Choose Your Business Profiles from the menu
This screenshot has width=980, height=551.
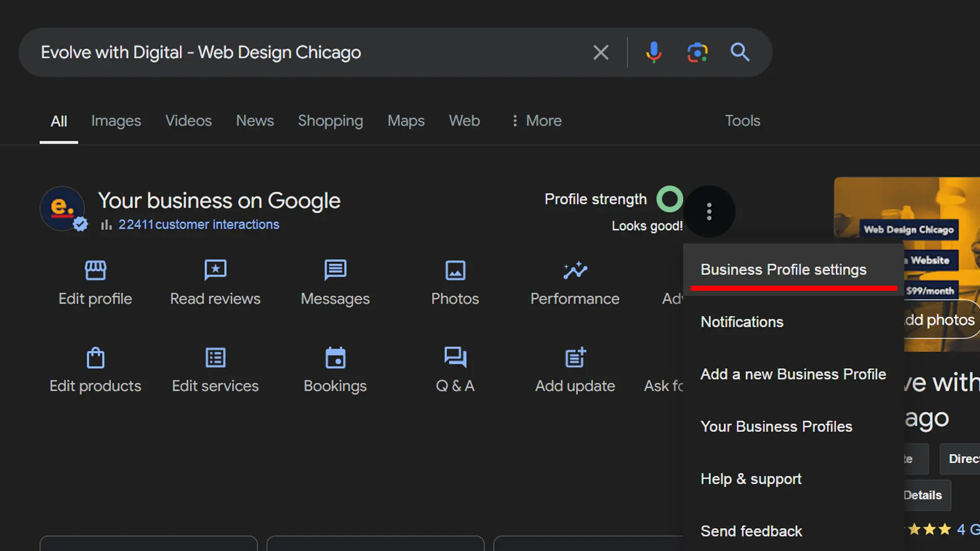coord(794,427)
